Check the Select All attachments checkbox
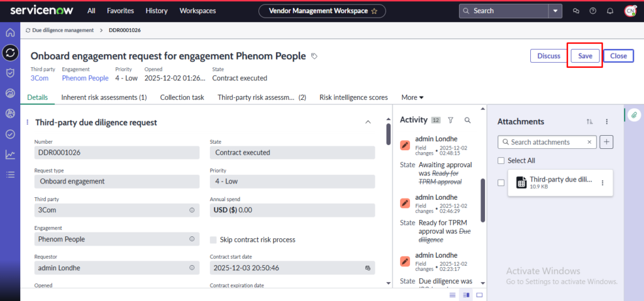Viewport: 644px width, 301px height. pos(501,161)
